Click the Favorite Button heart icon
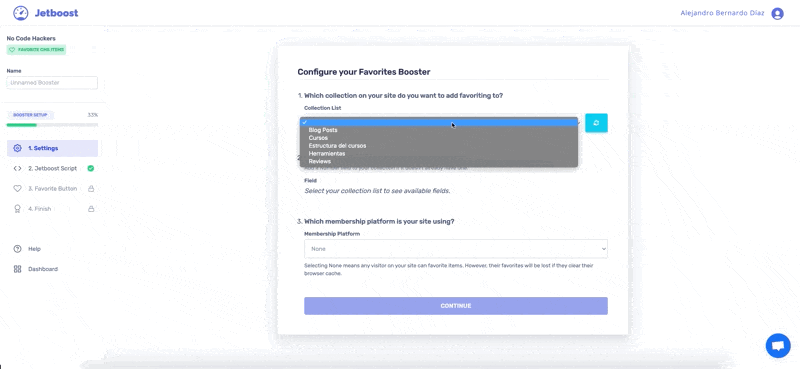Image resolution: width=800 pixels, height=369 pixels. coord(17,188)
